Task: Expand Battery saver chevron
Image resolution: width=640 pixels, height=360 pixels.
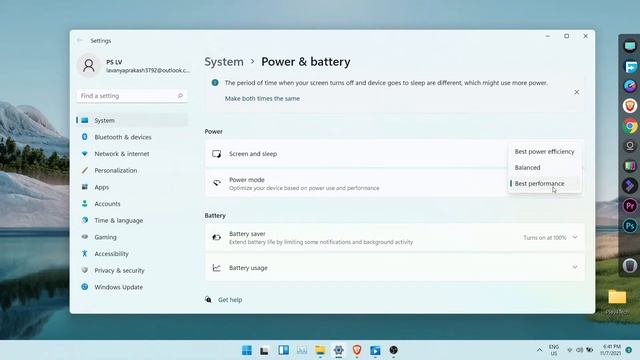Action: (575, 238)
